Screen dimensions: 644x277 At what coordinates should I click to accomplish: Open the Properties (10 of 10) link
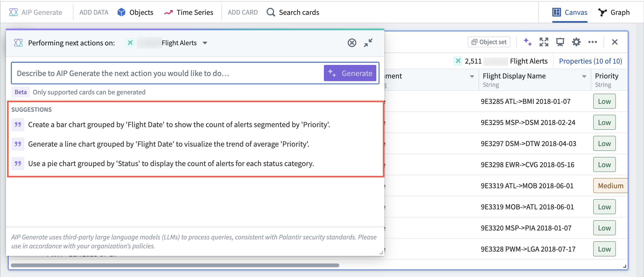590,61
